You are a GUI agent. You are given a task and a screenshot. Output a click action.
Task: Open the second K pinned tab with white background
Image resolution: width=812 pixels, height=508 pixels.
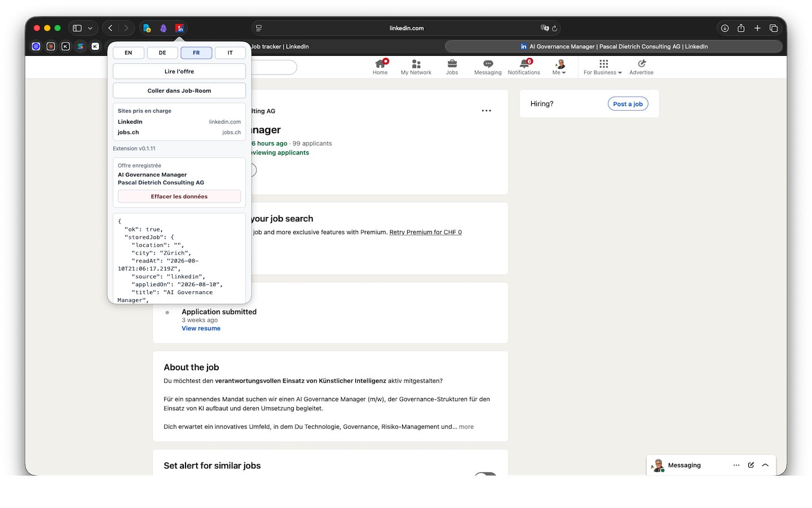[95, 46]
